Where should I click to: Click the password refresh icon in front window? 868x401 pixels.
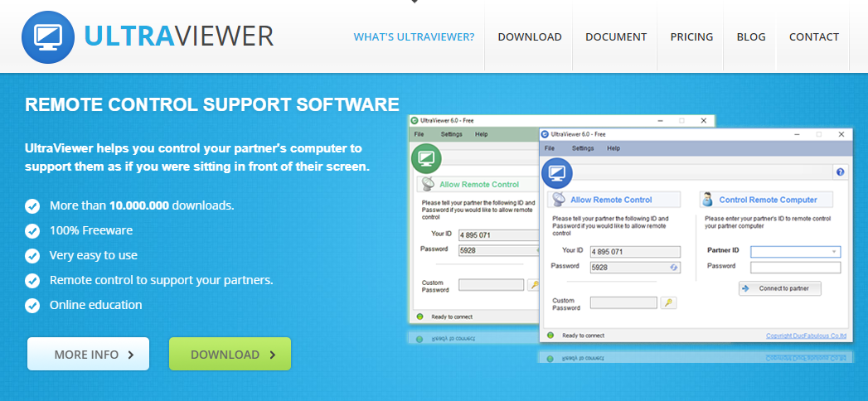674,267
